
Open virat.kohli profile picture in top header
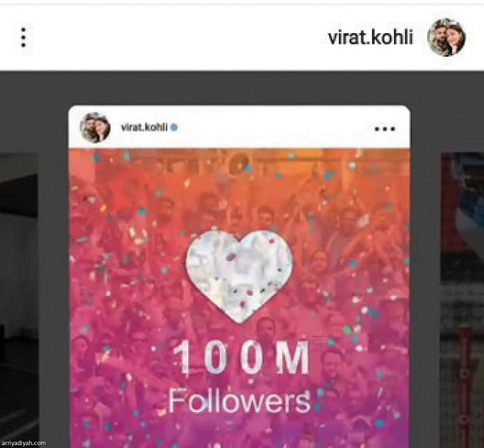click(446, 37)
